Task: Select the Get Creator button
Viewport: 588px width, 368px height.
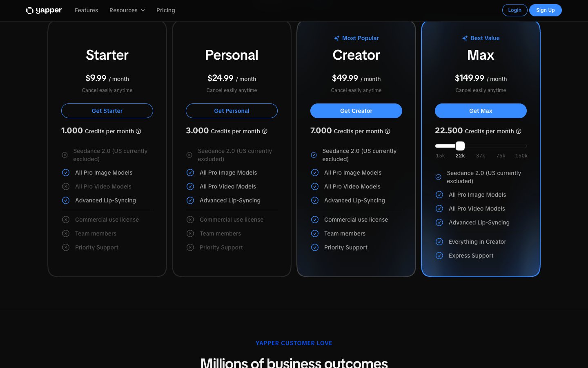Action: (356, 111)
